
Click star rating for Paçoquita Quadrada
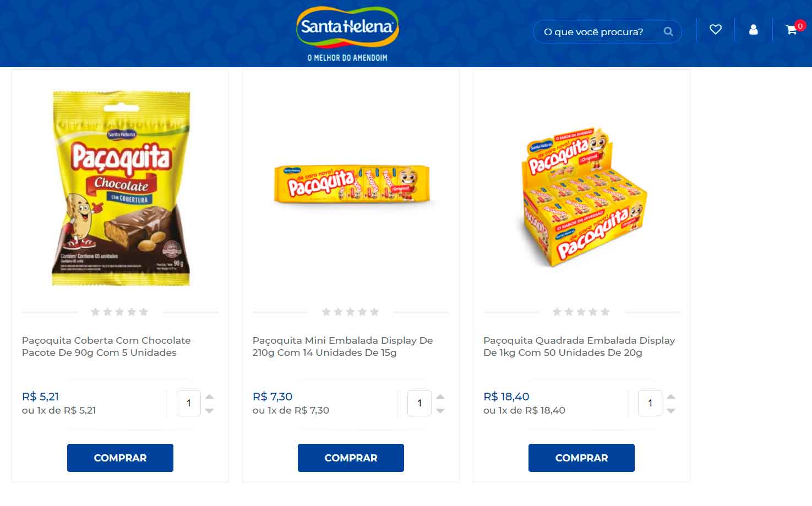tap(581, 312)
